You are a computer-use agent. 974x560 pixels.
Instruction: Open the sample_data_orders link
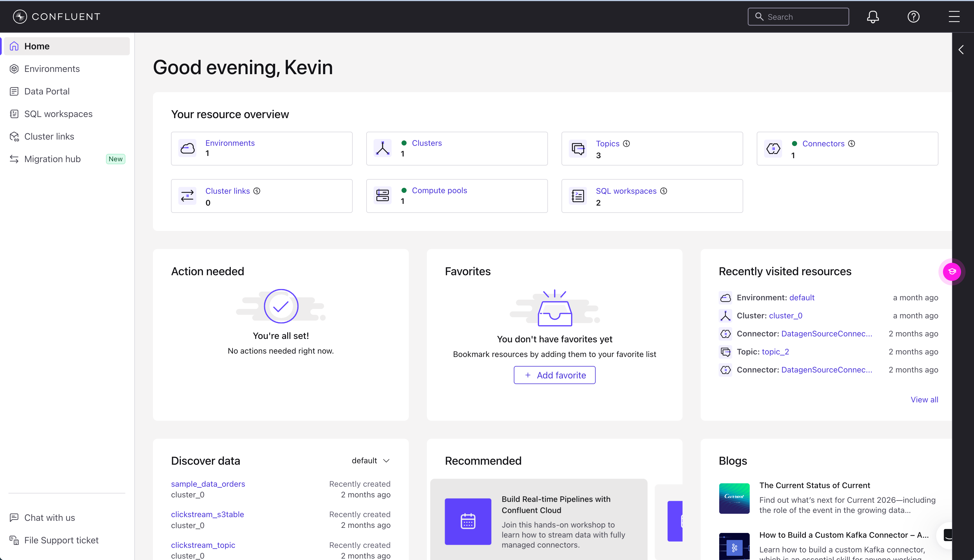tap(208, 484)
